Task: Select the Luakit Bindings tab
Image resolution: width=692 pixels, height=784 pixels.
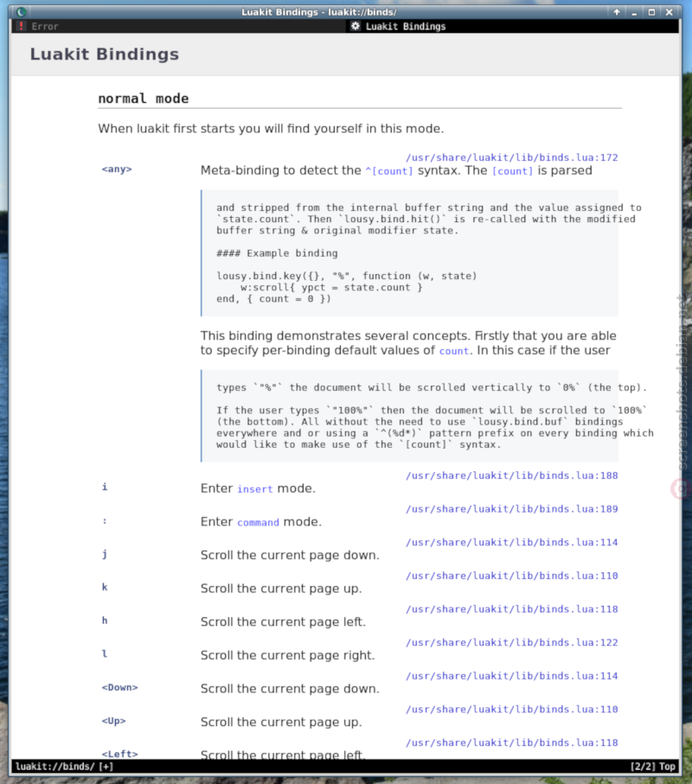Action: point(512,27)
